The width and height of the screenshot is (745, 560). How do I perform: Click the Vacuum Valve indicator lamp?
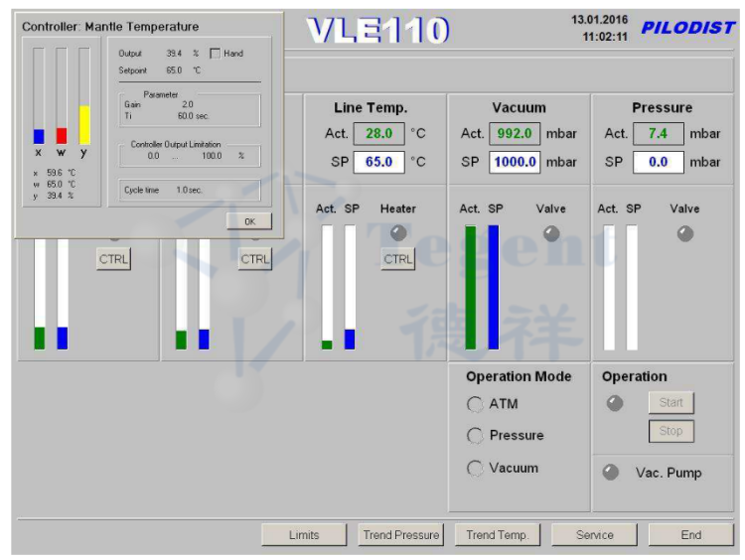click(551, 233)
